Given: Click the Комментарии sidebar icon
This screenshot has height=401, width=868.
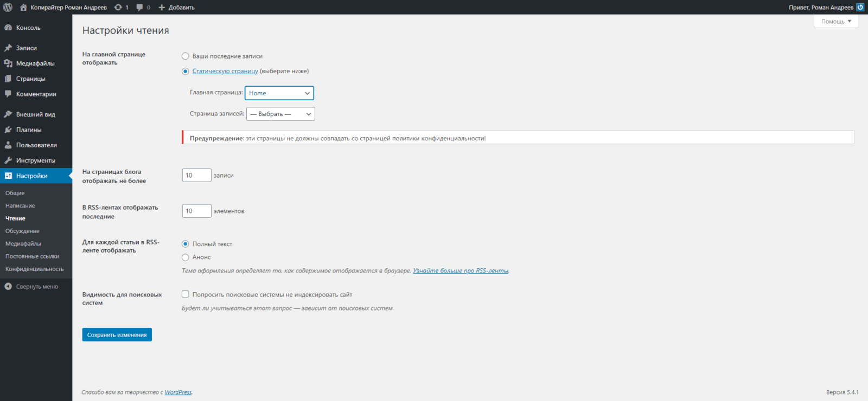Looking at the screenshot, I should point(8,94).
